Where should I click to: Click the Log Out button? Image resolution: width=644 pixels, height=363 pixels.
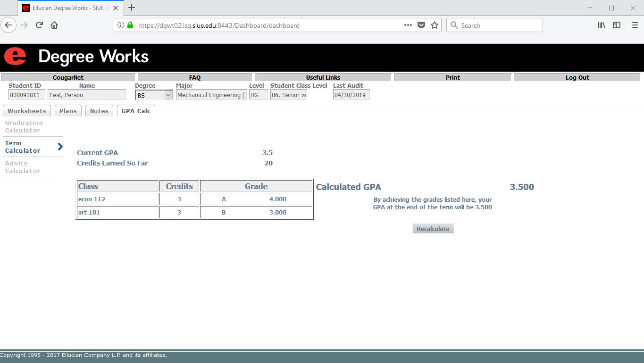[x=577, y=77]
